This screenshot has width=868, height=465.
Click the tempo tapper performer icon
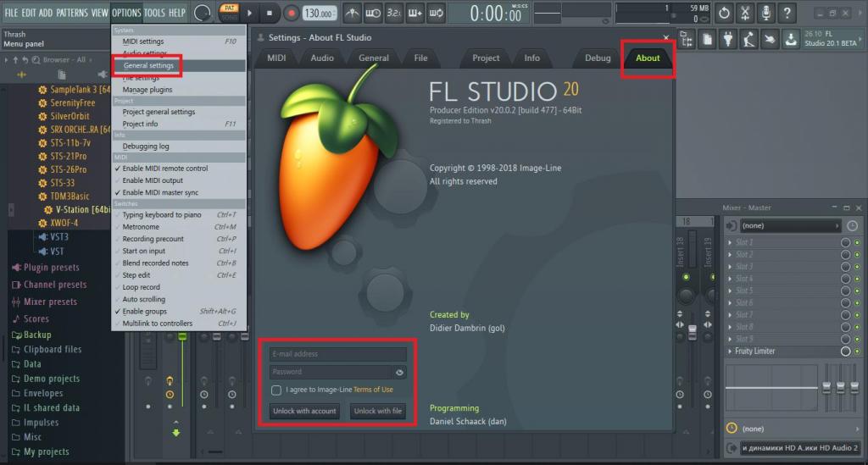[x=748, y=39]
